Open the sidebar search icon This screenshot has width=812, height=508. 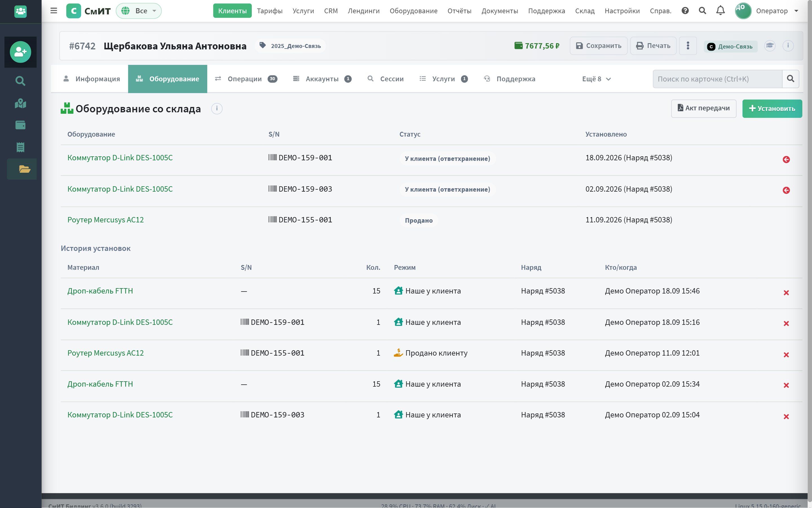[x=21, y=81]
